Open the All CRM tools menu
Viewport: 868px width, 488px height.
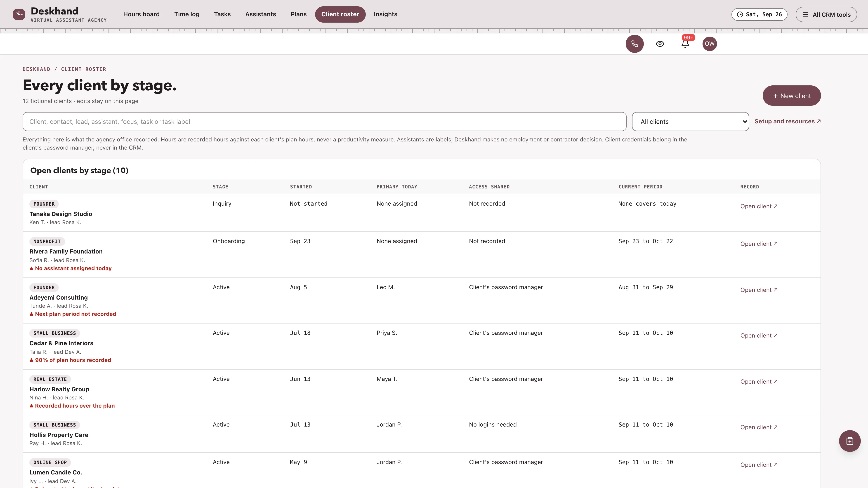826,14
